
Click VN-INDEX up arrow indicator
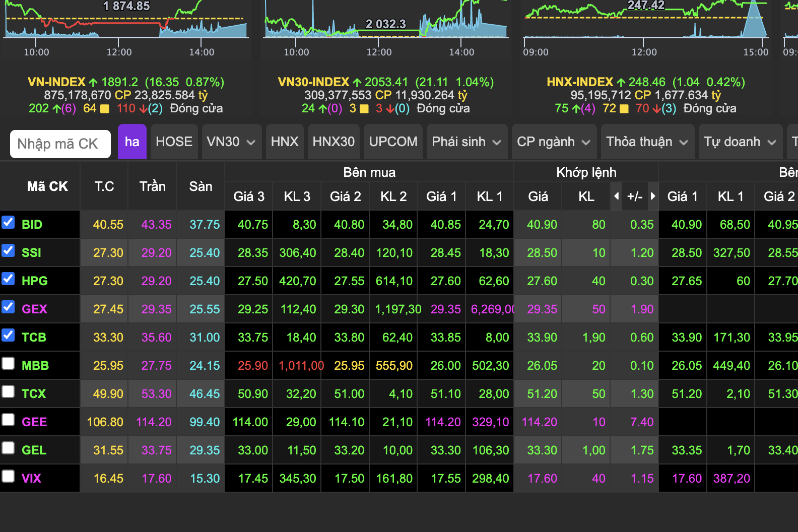tap(93, 82)
